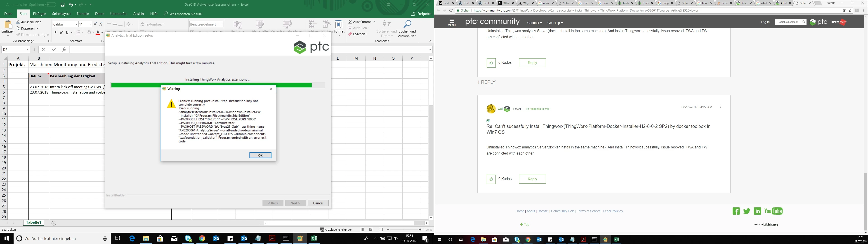The height and width of the screenshot is (244, 868).
Task: Toggle the Automatisches Speichern switch
Action: pyautogui.click(x=51, y=5)
